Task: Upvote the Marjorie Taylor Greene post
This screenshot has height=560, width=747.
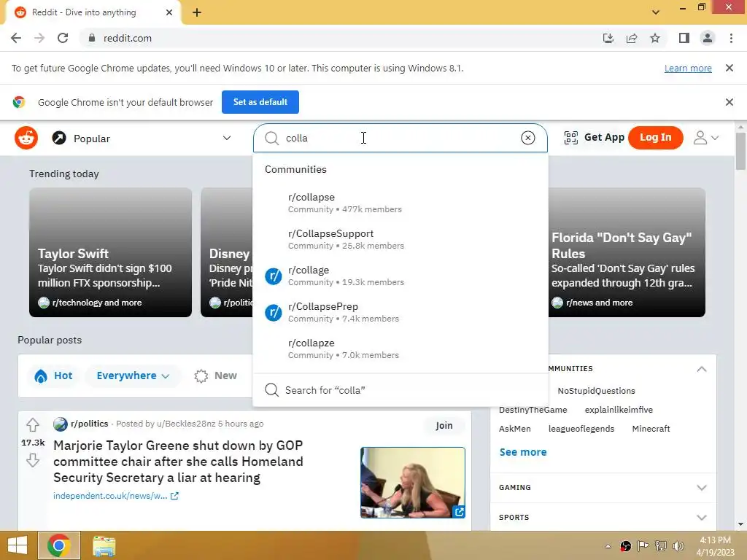Action: [x=32, y=424]
